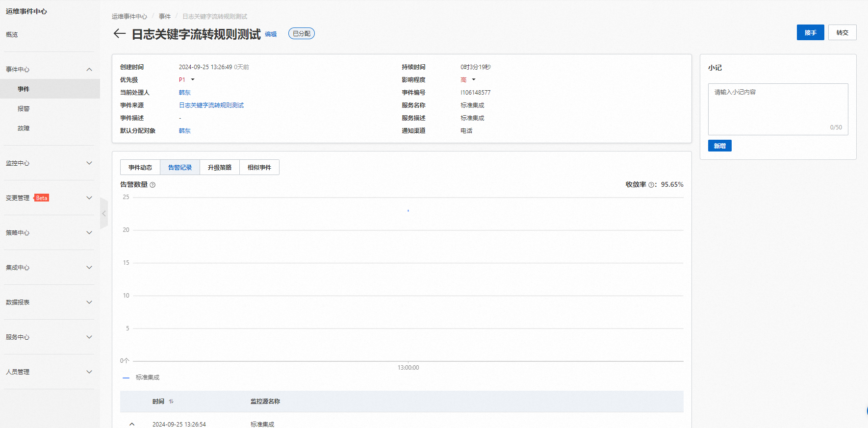Go to 运维事件中心 breadcrumb
The width and height of the screenshot is (868, 428).
[129, 16]
